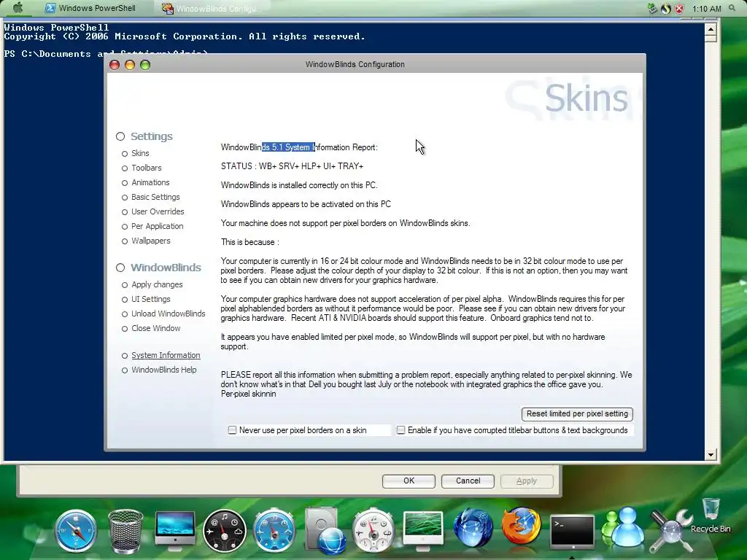
Task: Open the green-screen iMac dock icon
Action: pyautogui.click(x=423, y=531)
